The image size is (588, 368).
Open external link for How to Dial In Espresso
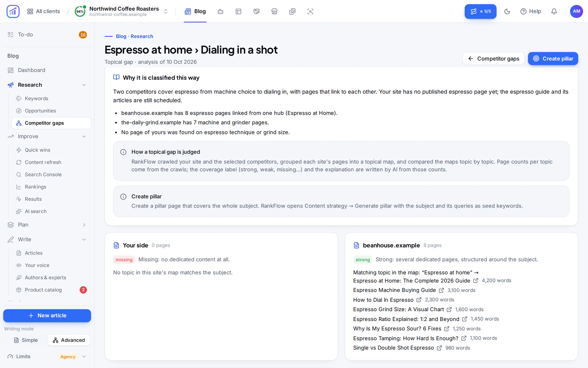pos(419,300)
